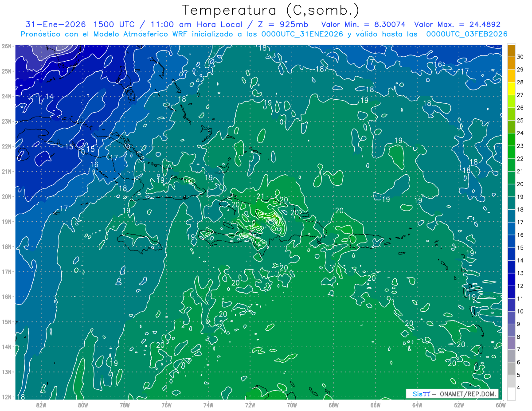The height and width of the screenshot is (411, 532).
Task: Click color scale label '30'
Action: [520, 57]
